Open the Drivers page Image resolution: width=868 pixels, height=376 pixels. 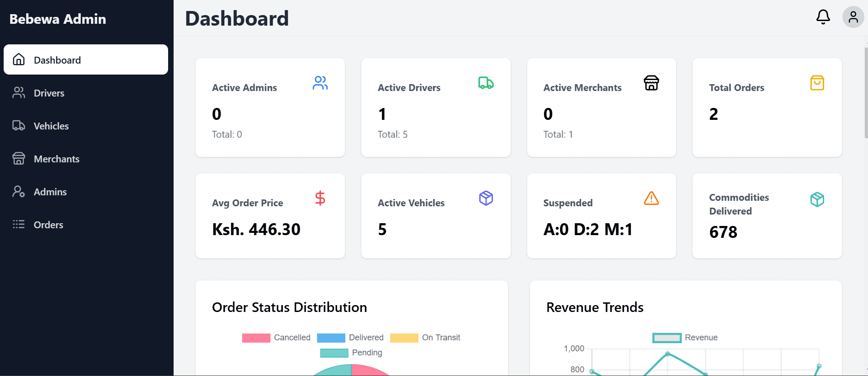click(x=86, y=93)
